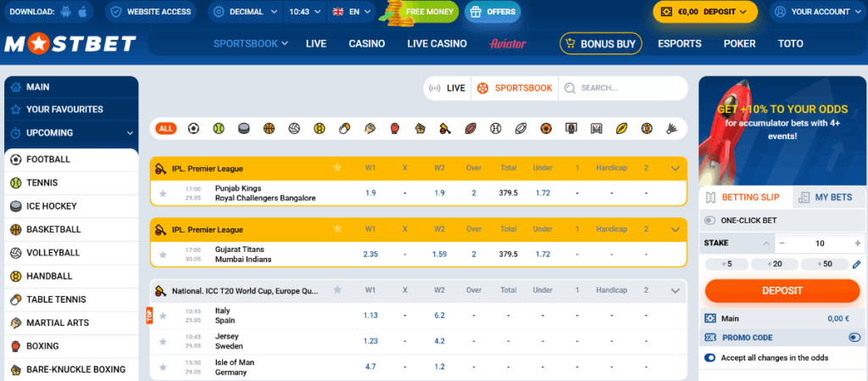Screen dimensions: 868x381
Task: Open the Live Casino nav item
Action: (437, 44)
